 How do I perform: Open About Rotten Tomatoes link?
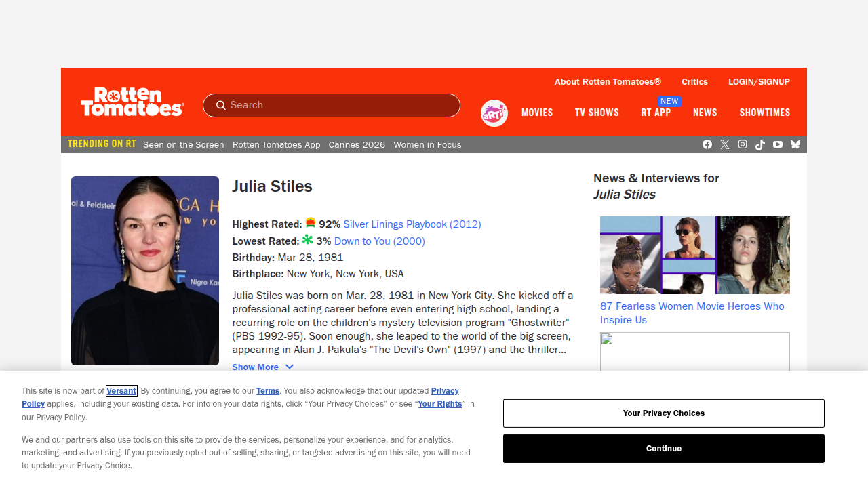(608, 81)
